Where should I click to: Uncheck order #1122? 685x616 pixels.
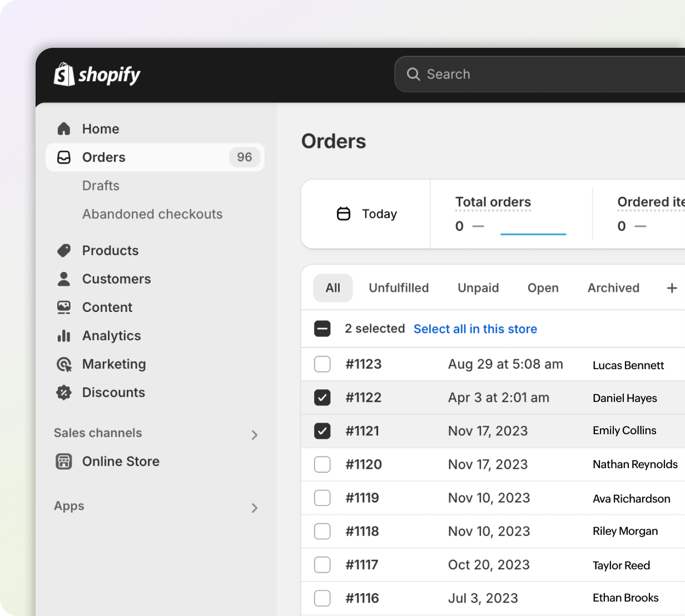pos(322,398)
